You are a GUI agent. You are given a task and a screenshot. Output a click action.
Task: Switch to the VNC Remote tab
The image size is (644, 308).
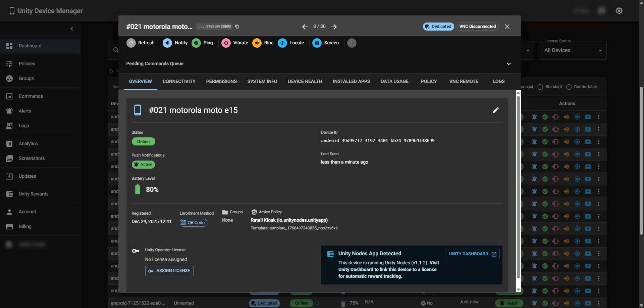[x=464, y=82]
